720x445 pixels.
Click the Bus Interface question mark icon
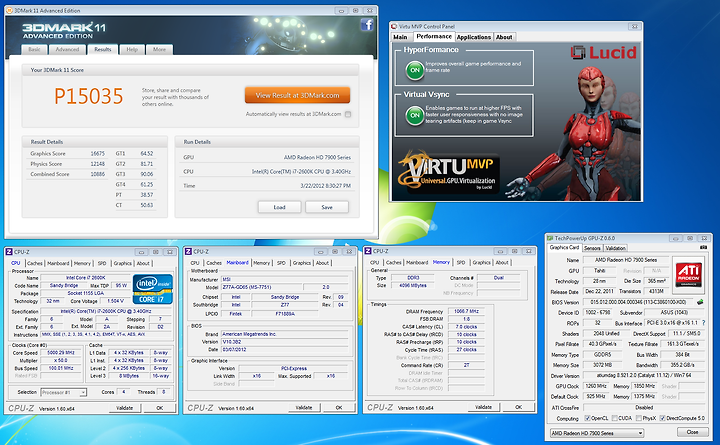pos(703,323)
